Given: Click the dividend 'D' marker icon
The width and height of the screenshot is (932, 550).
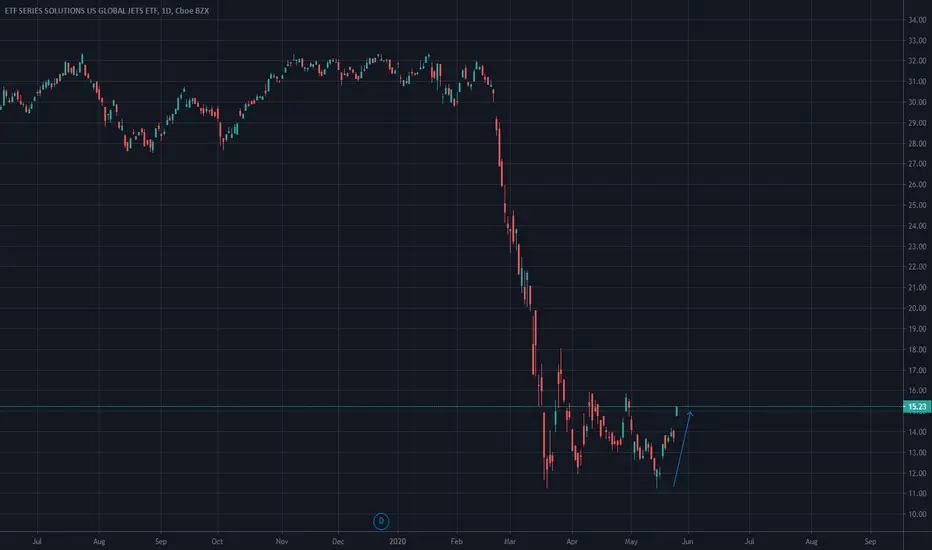Looking at the screenshot, I should pyautogui.click(x=381, y=521).
